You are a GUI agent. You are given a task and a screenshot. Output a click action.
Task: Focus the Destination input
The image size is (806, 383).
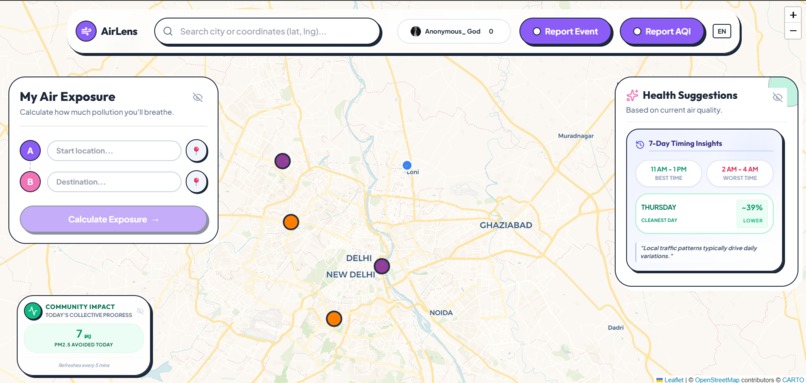[114, 182]
